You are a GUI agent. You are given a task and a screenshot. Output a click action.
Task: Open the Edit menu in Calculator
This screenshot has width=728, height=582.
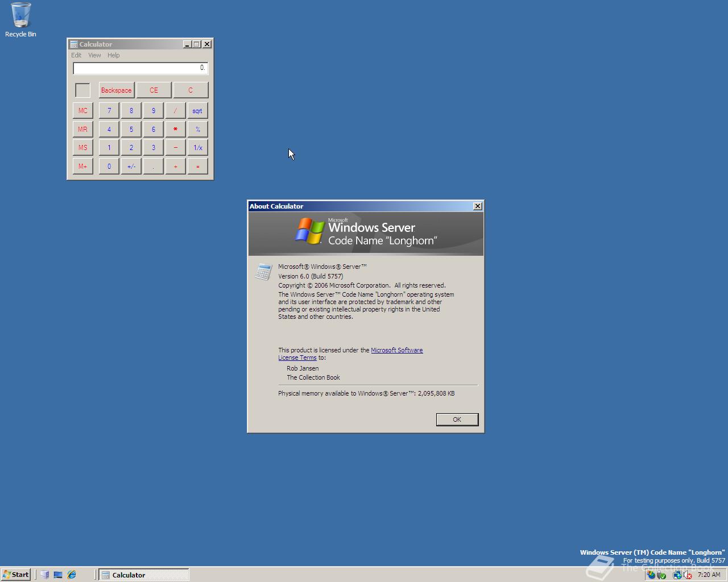tap(76, 55)
